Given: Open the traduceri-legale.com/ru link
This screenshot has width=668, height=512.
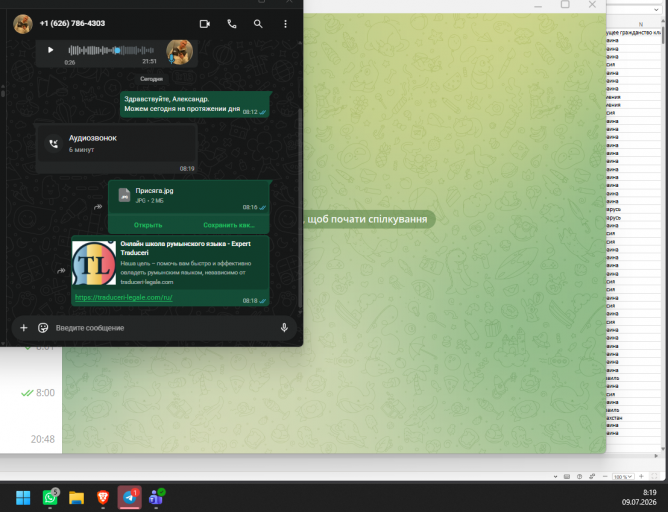Looking at the screenshot, I should (x=124, y=297).
